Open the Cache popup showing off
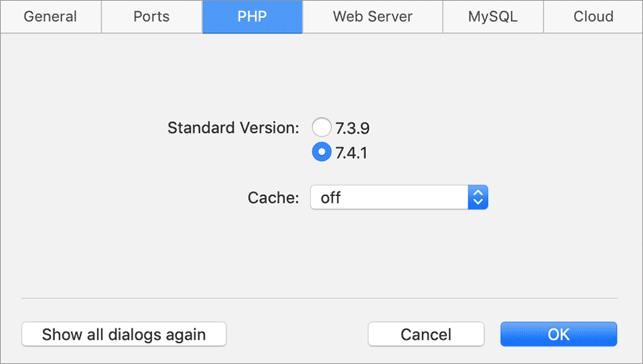 pos(399,197)
